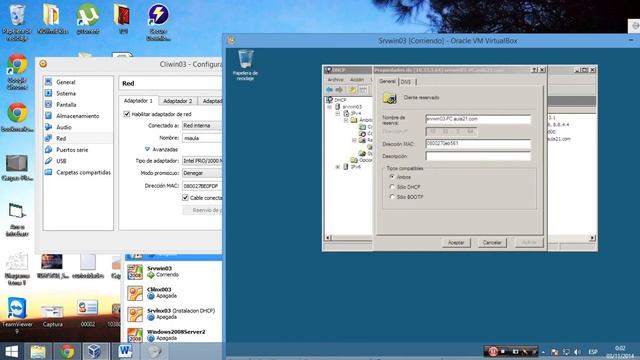This screenshot has height=360, width=640.
Task: Open the Google Chrome desktop shortcut
Action: (17, 72)
